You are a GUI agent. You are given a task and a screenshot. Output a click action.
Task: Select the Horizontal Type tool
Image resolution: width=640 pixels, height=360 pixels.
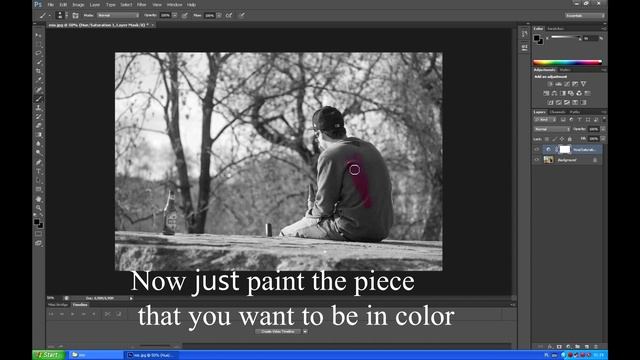(38, 171)
